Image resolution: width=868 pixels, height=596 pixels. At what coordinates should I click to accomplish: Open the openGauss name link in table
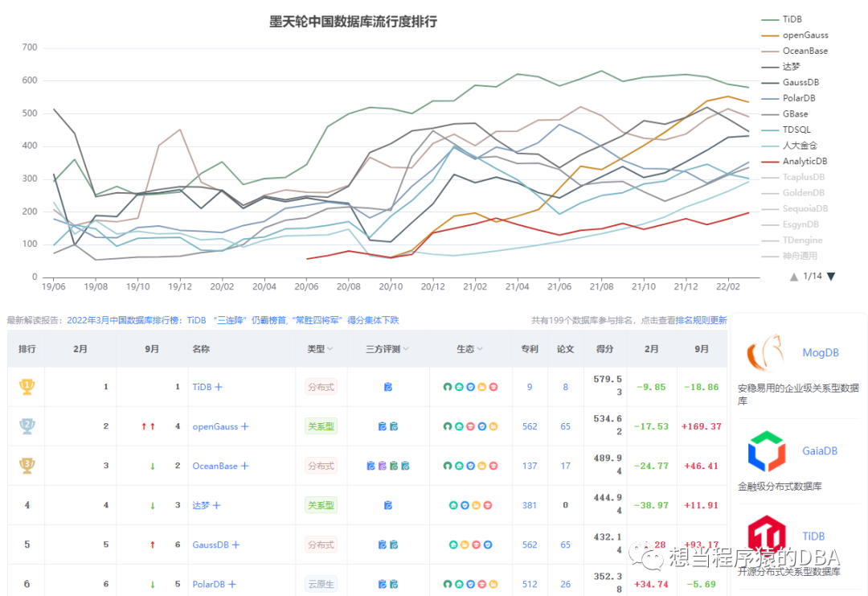pyautogui.click(x=215, y=426)
